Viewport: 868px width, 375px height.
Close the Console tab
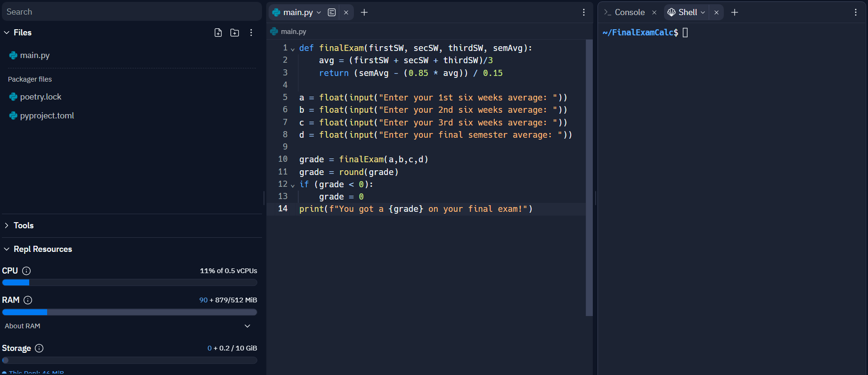pyautogui.click(x=654, y=12)
